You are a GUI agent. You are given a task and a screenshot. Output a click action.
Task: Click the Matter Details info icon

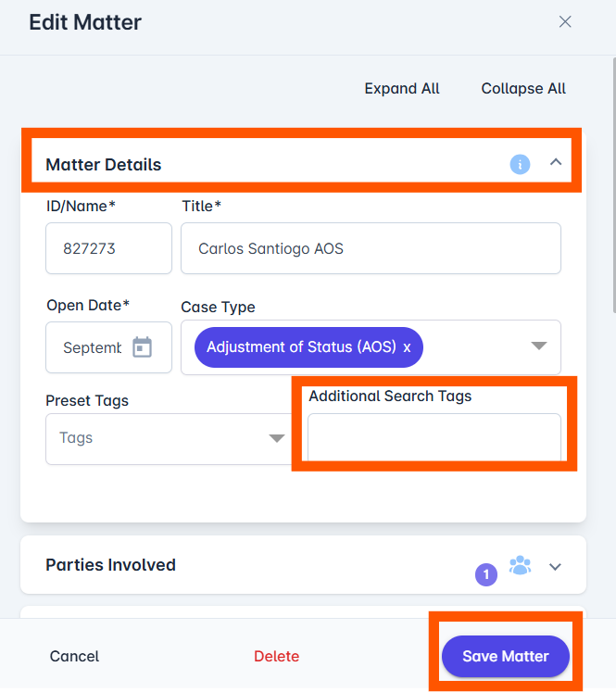click(520, 165)
